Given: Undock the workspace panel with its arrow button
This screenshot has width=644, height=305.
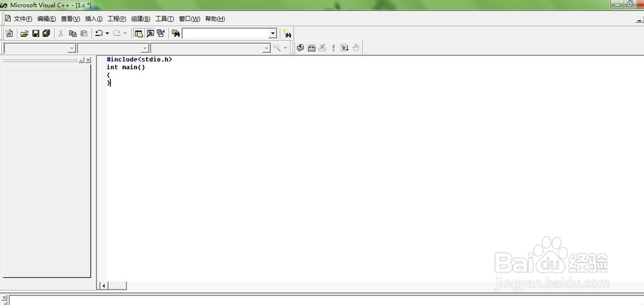Looking at the screenshot, I should click(x=81, y=60).
